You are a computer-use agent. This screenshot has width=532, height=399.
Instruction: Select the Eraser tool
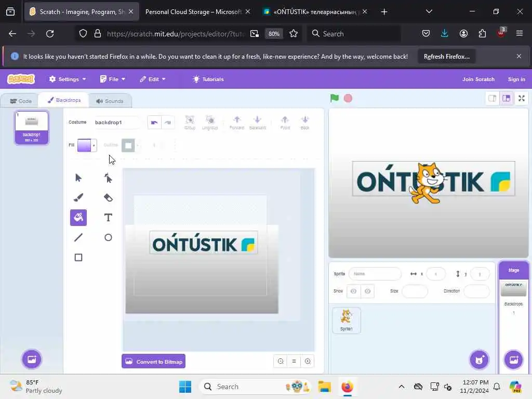point(108,197)
